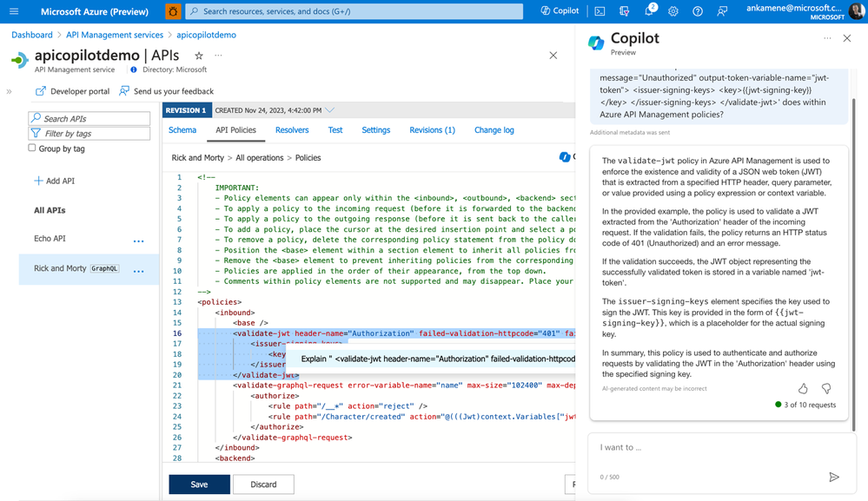Open account avatar for ankamene
Screen dimensions: 868x501
[857, 11]
